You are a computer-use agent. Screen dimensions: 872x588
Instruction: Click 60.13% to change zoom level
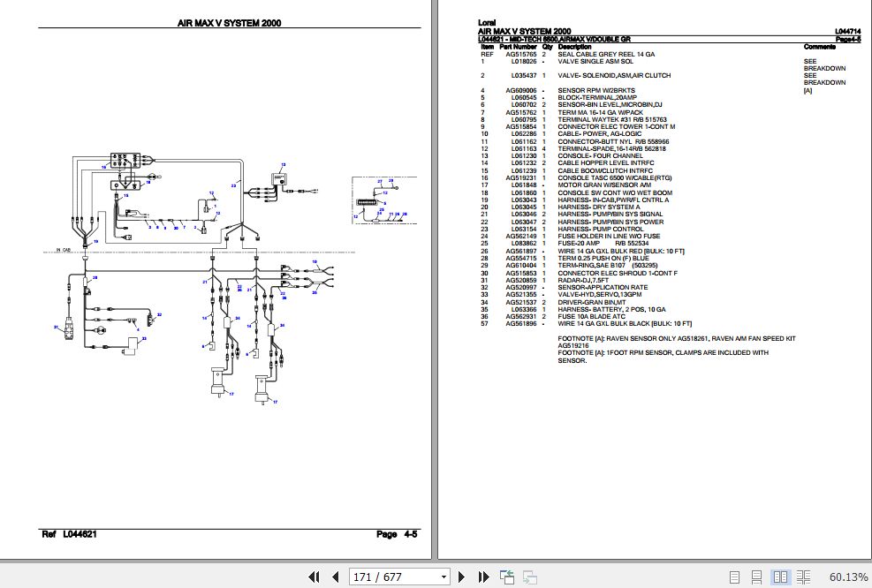850,577
